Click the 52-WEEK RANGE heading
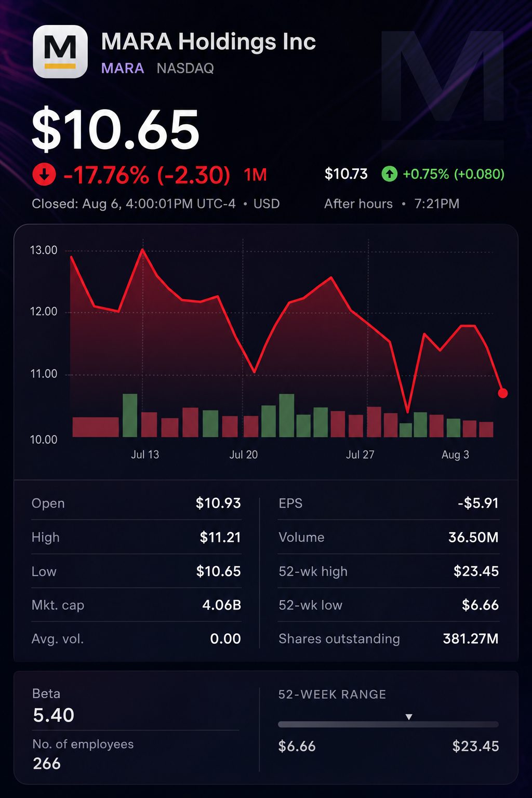The image size is (532, 798). [x=332, y=695]
